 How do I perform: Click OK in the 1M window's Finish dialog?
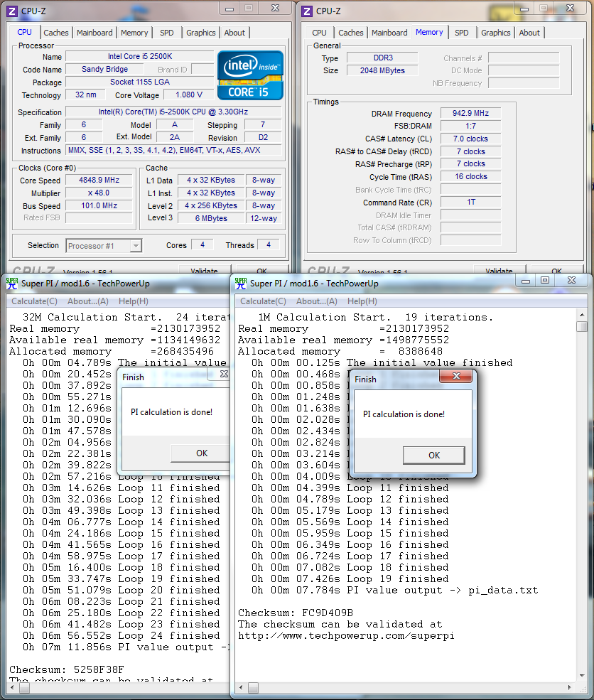[434, 455]
